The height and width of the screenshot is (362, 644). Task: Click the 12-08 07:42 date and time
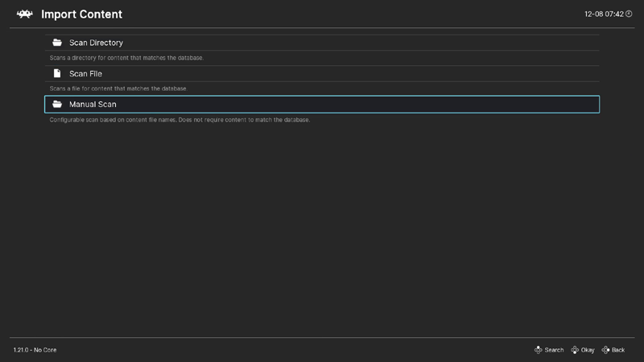coord(603,14)
